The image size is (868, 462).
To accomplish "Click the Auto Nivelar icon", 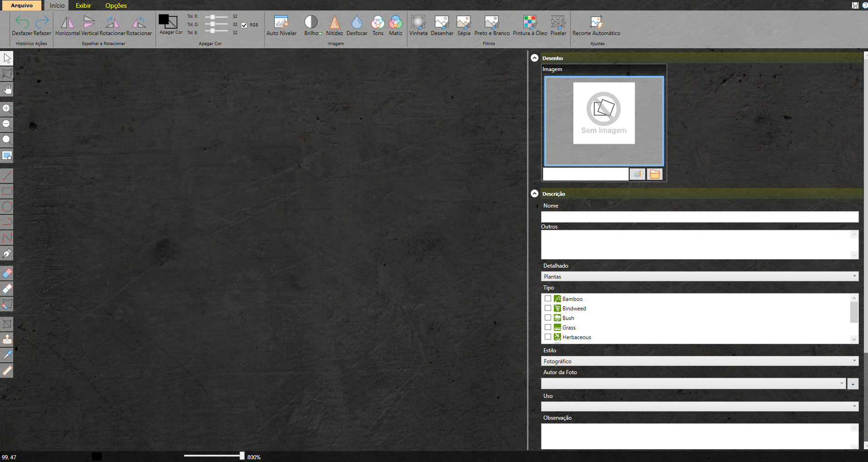I will click(281, 22).
